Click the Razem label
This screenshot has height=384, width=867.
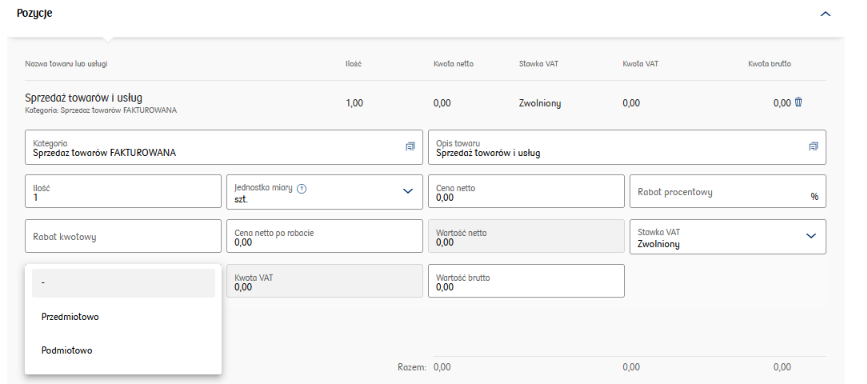tap(412, 367)
